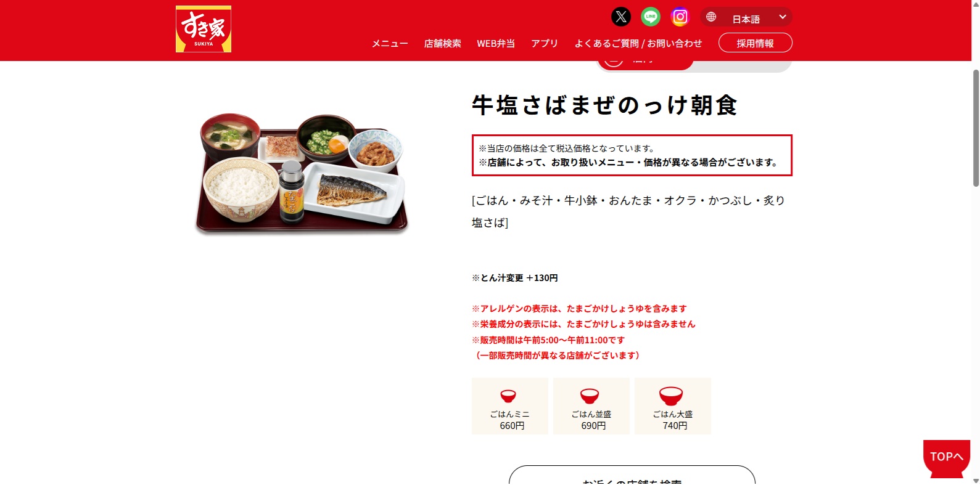This screenshot has height=485, width=980.
Task: Click the globe language icon
Action: click(711, 17)
